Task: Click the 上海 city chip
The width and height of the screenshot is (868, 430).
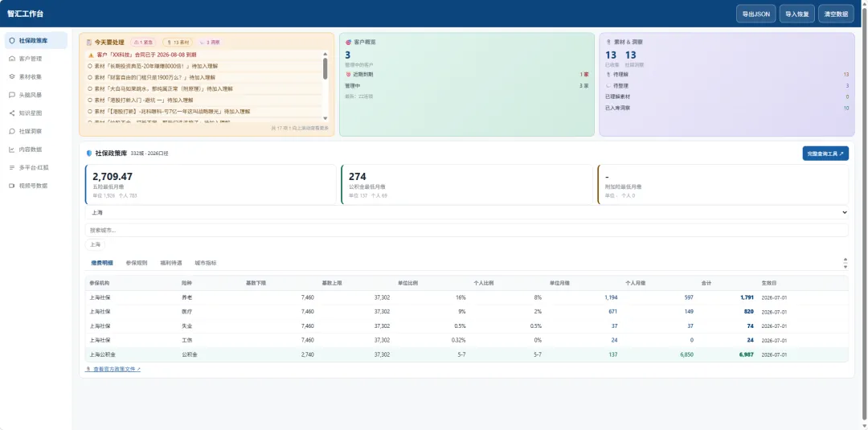Action: click(95, 244)
